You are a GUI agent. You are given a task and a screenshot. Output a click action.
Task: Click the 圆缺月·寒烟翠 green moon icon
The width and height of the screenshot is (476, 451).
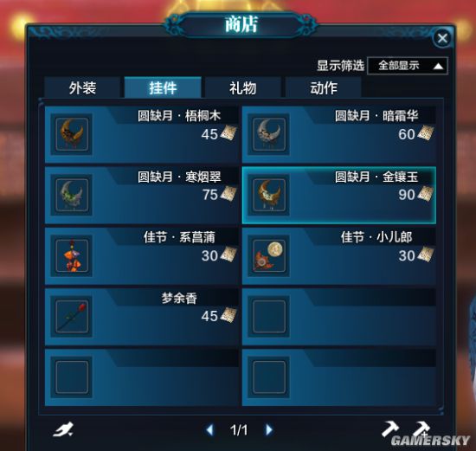[x=72, y=195]
